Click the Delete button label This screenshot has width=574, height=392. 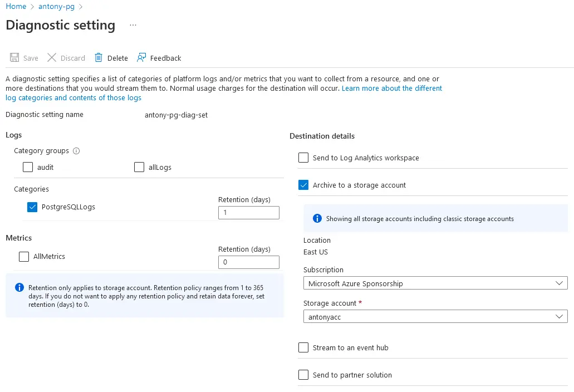point(117,58)
